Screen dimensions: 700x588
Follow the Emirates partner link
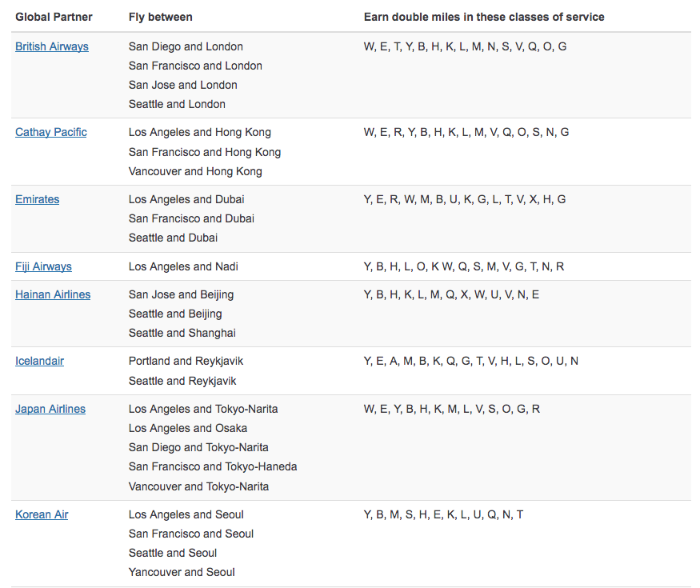37,199
